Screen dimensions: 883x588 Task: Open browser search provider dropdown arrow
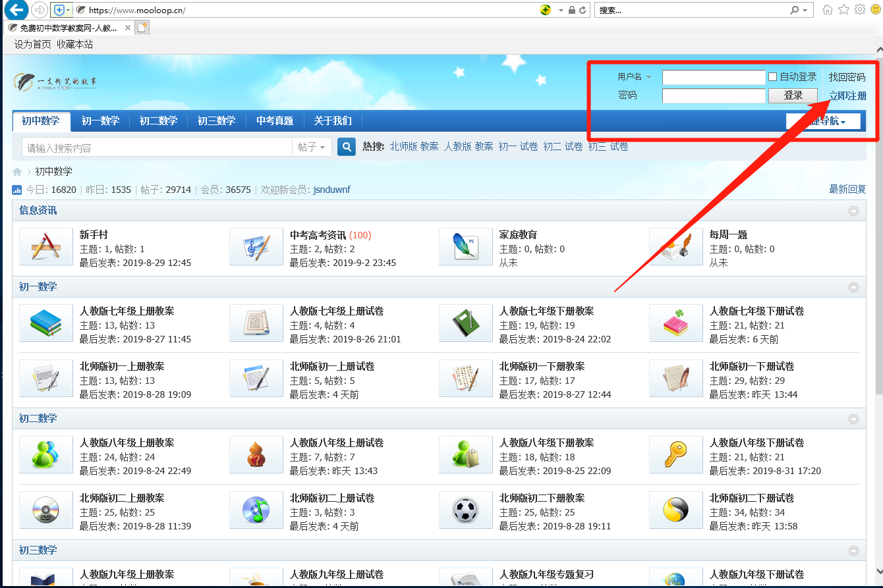[x=805, y=11]
